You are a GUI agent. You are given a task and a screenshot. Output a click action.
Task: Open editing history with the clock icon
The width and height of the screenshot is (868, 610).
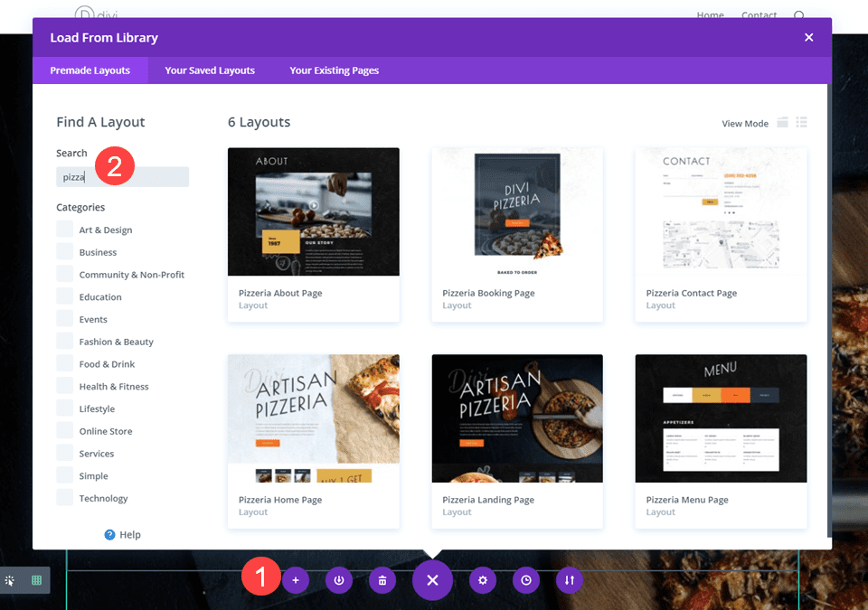(526, 580)
